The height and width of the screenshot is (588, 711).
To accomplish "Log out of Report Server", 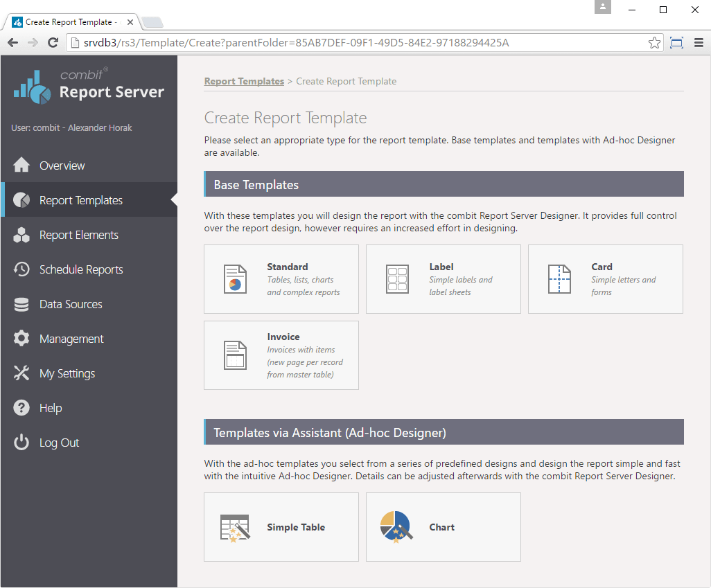I will click(x=59, y=443).
